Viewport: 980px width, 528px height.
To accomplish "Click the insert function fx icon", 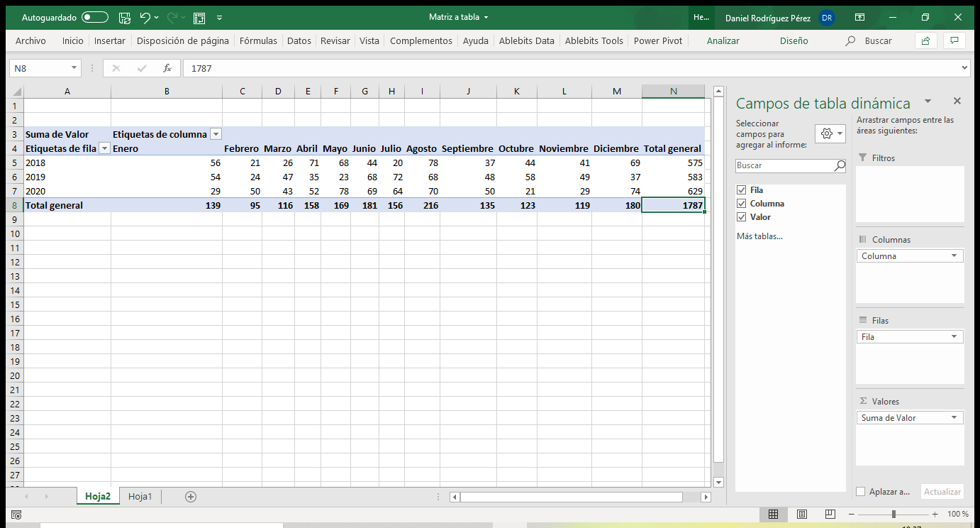I will coord(167,68).
